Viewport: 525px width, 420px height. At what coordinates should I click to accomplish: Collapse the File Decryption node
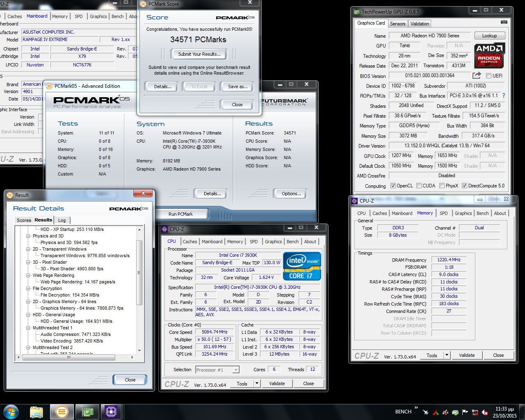(x=28, y=288)
